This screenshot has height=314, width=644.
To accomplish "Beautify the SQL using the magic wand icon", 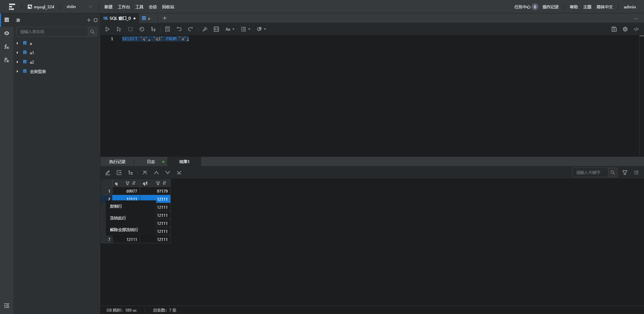I will point(205,29).
